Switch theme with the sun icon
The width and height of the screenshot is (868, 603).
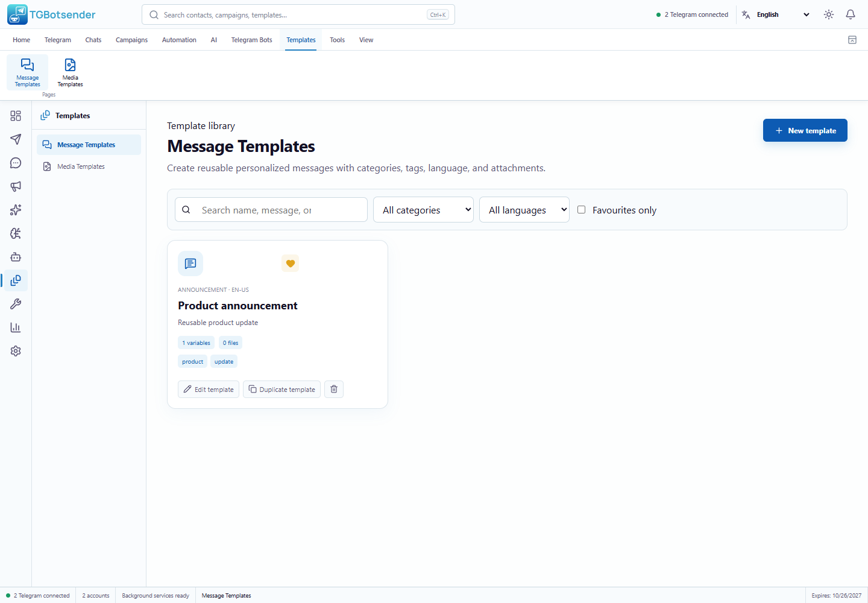829,14
